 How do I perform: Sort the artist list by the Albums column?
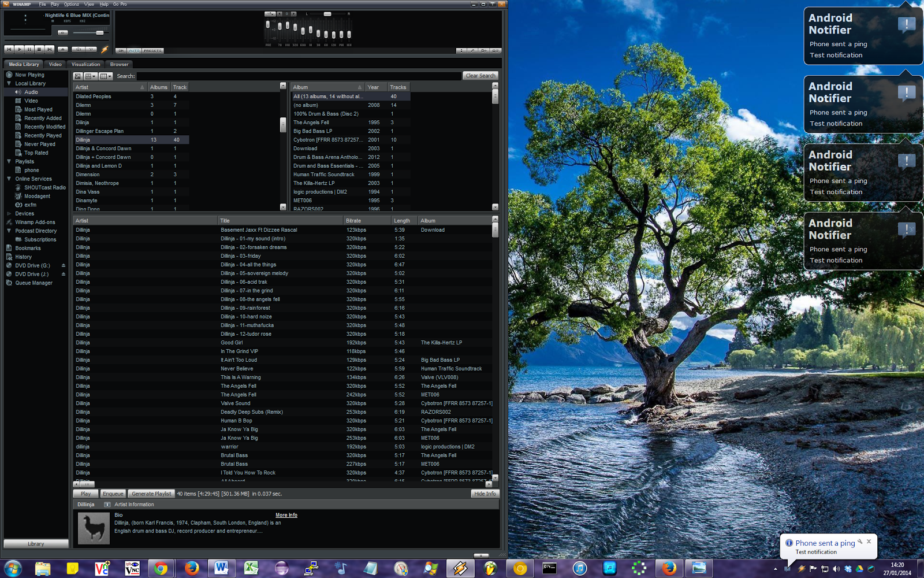coord(159,87)
